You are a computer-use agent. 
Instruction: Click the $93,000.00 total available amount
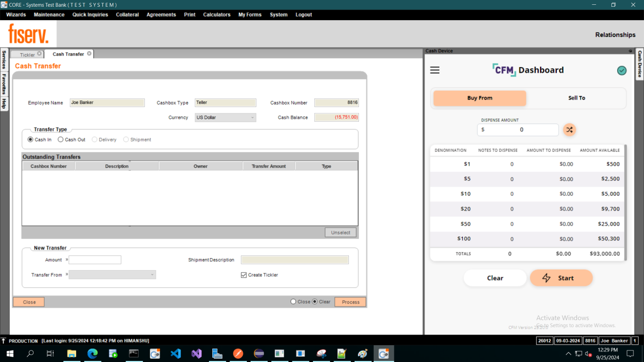605,254
